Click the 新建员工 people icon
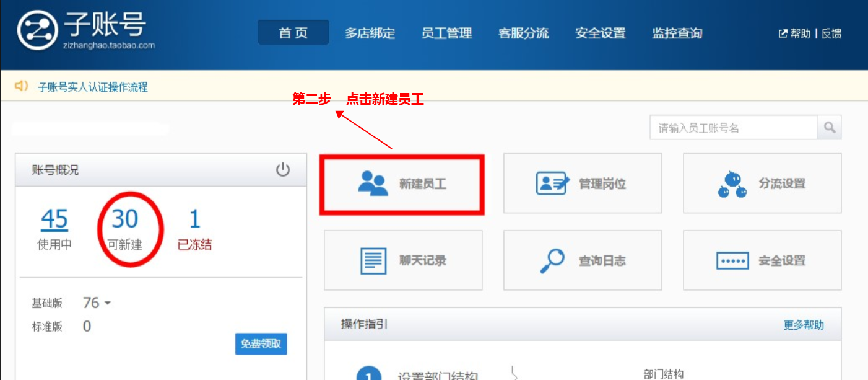The image size is (868, 380). (x=373, y=184)
